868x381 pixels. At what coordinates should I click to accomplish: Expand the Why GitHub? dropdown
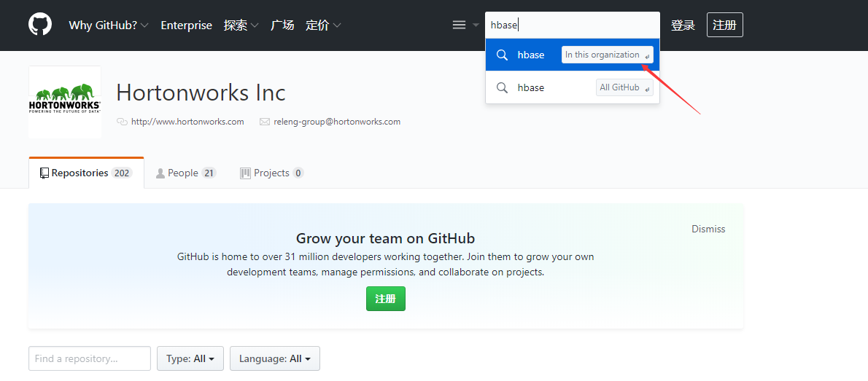[109, 25]
